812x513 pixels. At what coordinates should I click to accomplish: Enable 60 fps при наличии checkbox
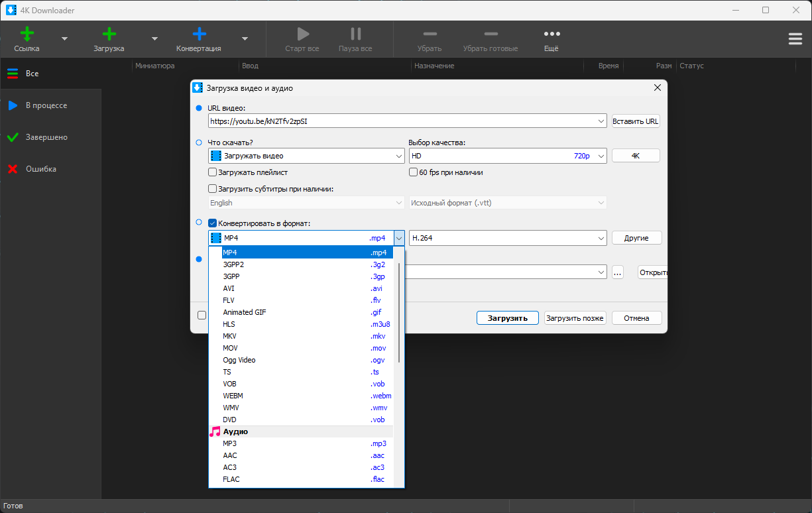click(414, 172)
